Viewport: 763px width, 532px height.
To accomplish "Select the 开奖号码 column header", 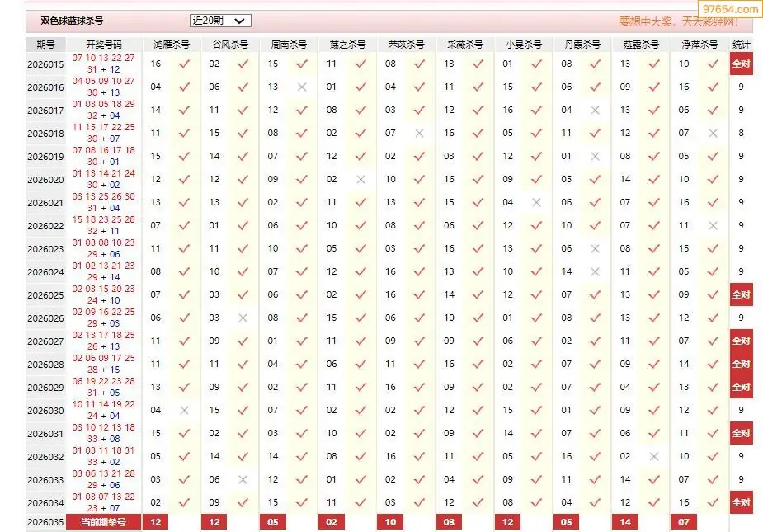I will (x=104, y=45).
